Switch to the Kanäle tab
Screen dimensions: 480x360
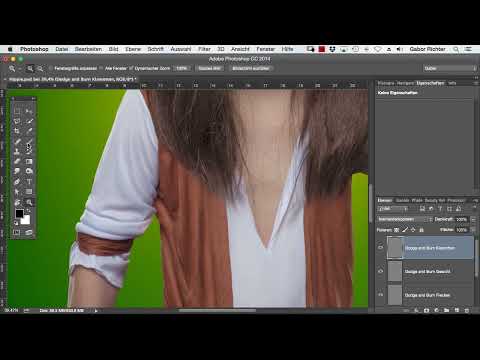click(x=402, y=200)
